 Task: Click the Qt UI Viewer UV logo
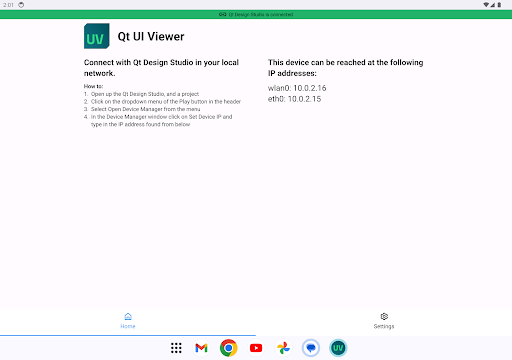97,36
